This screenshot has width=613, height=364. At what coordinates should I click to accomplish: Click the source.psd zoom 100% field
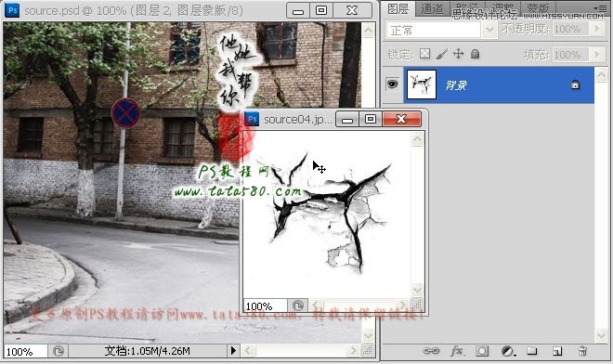[25, 352]
